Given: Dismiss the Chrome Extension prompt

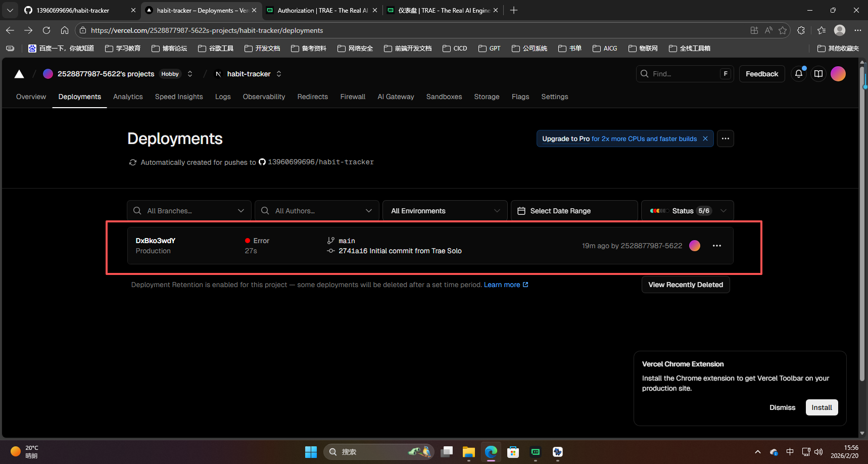Looking at the screenshot, I should (782, 407).
